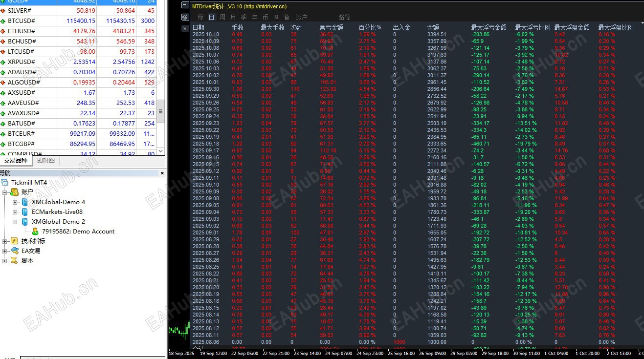Close the 导航 navigator panel

(163, 173)
